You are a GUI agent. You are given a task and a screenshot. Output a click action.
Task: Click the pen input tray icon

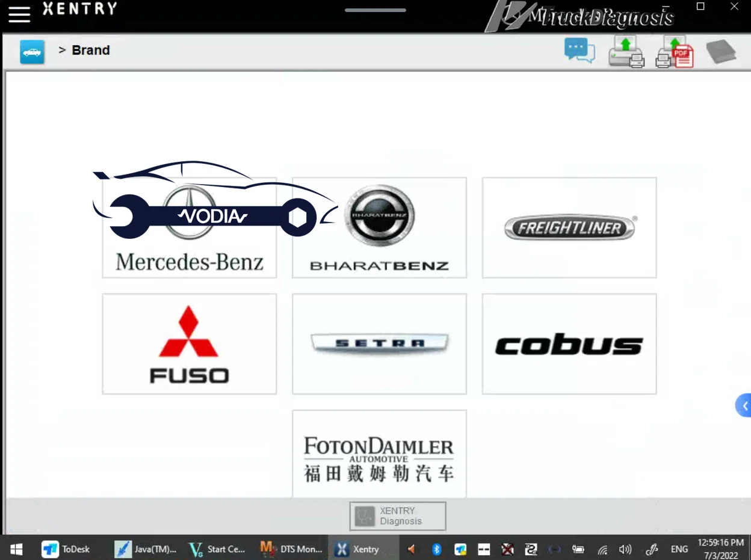click(x=652, y=549)
